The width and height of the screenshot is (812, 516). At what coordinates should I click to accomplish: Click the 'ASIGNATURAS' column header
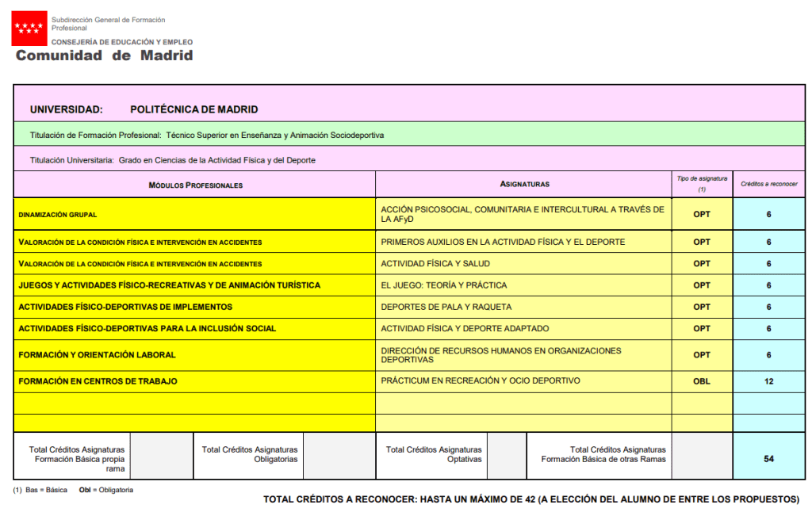523,184
